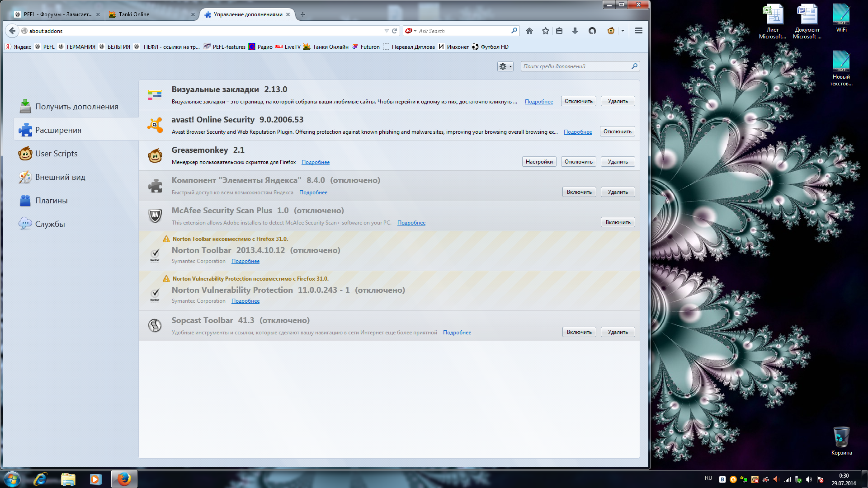
Task: Bookmark this page with the star icon
Action: (x=546, y=31)
